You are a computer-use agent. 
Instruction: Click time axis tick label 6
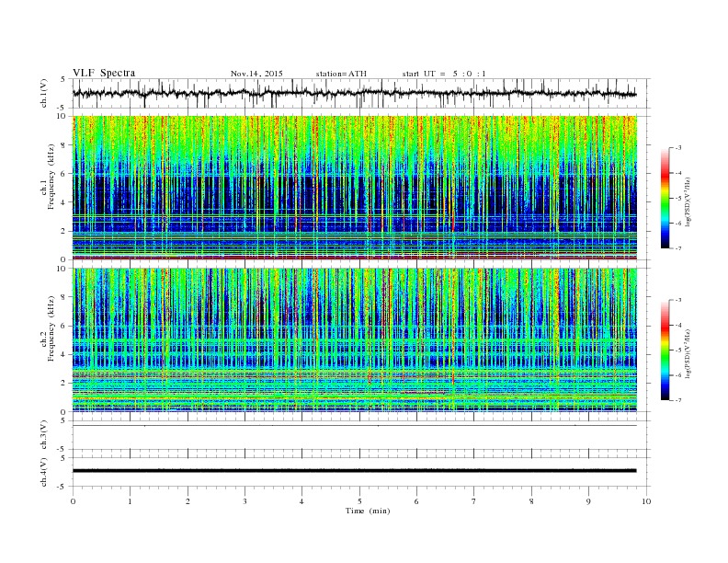click(416, 501)
